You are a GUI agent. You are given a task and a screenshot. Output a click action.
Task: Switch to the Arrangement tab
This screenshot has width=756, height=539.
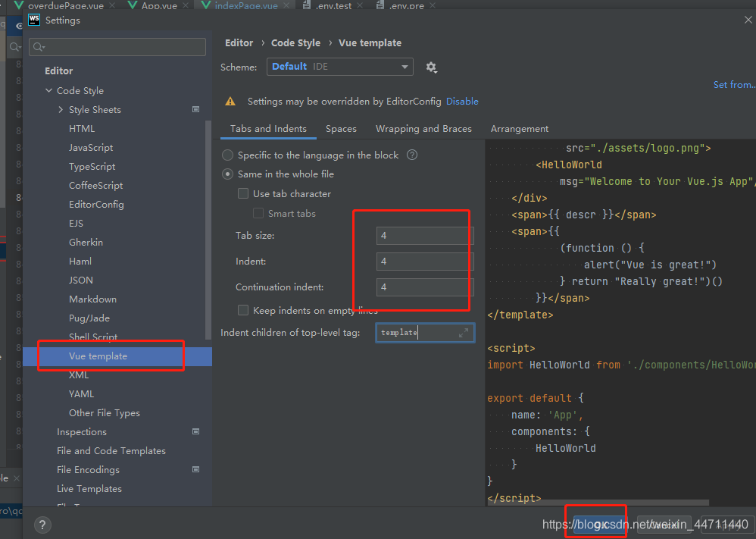[x=519, y=129]
